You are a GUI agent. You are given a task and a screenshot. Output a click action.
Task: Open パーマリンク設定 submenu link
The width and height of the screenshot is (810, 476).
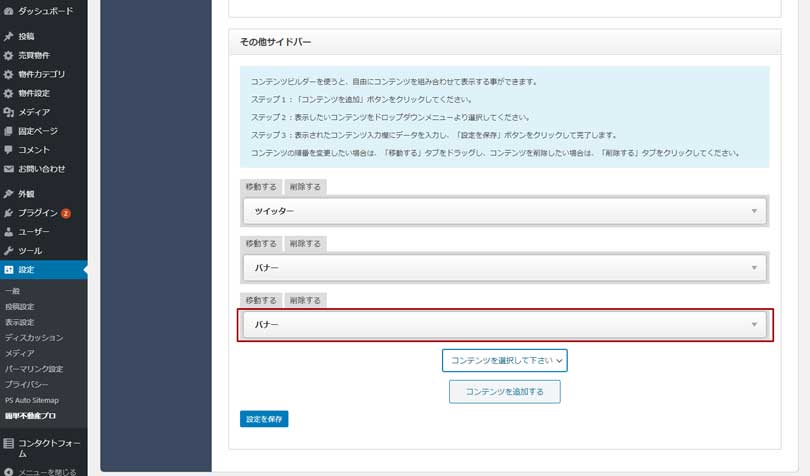[x=34, y=369]
